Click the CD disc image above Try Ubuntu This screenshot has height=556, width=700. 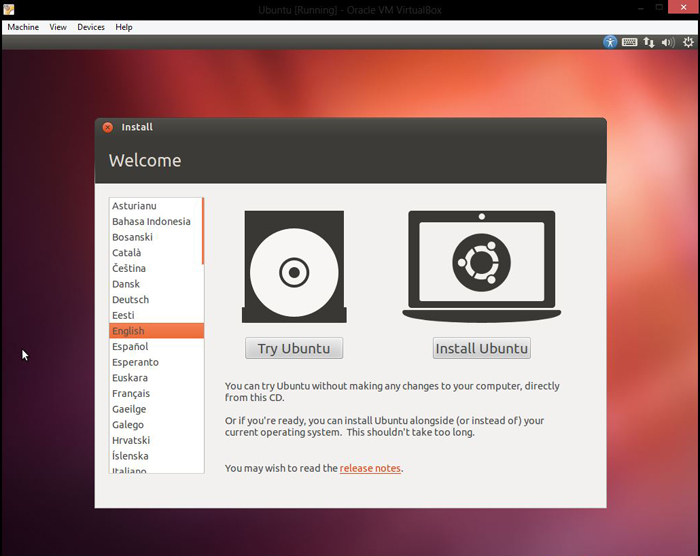294,267
